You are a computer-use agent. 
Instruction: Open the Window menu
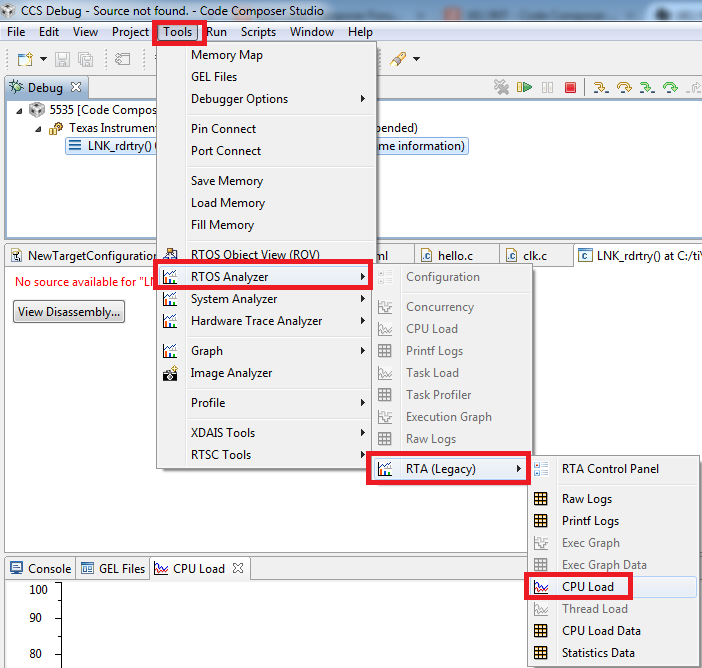coord(312,32)
